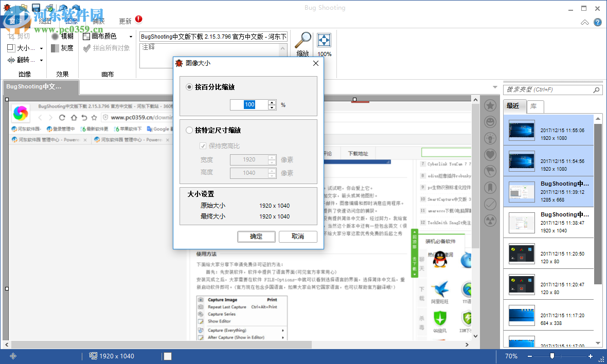Select the 按百分比缩放 radio button

coord(190,87)
